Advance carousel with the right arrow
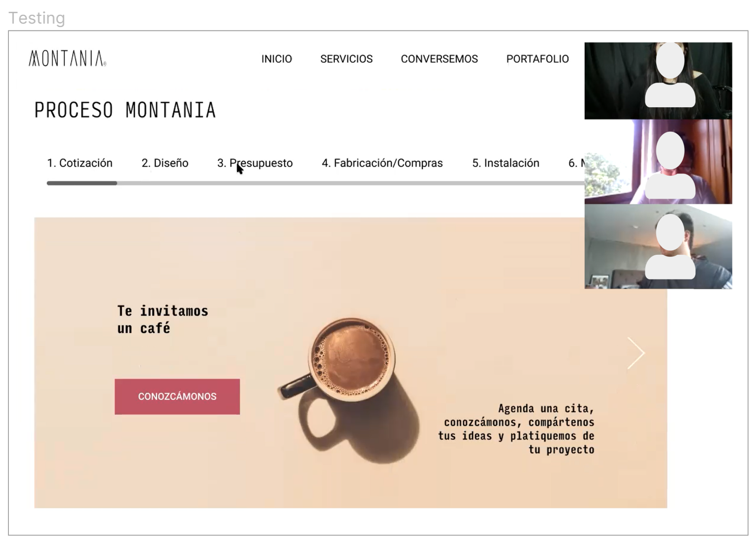This screenshot has height=543, width=756. (x=636, y=353)
